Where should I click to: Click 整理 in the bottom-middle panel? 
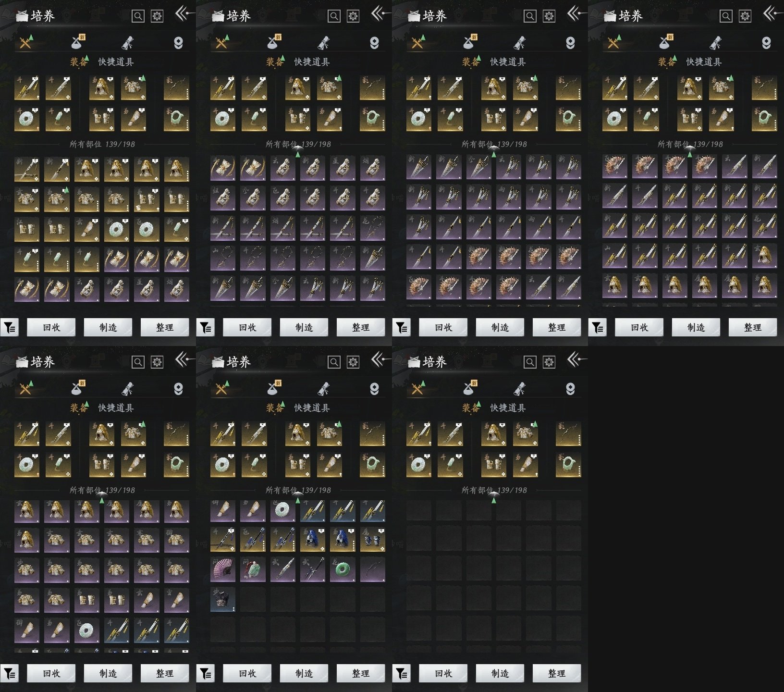[x=361, y=674]
